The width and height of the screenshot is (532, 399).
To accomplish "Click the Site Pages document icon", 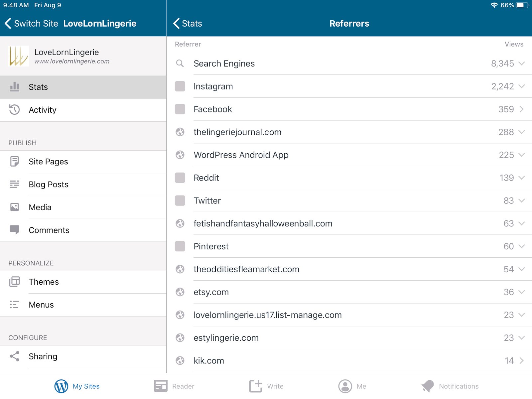I will pyautogui.click(x=14, y=161).
